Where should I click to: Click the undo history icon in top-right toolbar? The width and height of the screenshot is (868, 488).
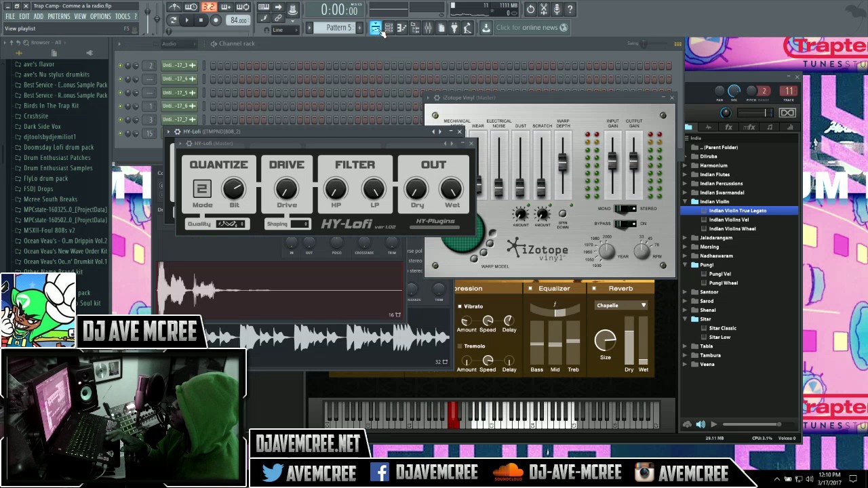click(x=530, y=9)
